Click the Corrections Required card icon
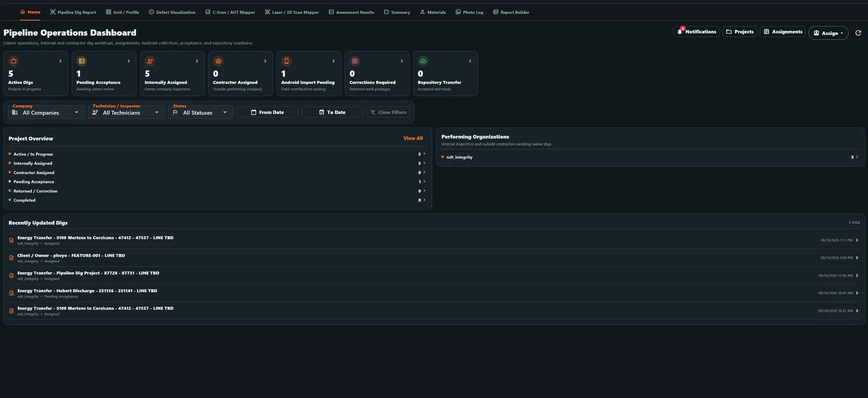Screen dimensions: 868x398 tap(355, 61)
